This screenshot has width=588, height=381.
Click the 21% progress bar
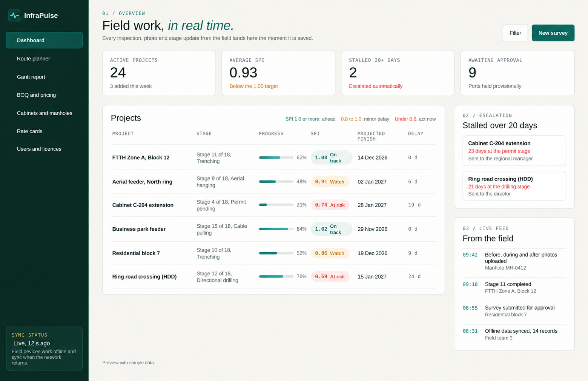276,205
